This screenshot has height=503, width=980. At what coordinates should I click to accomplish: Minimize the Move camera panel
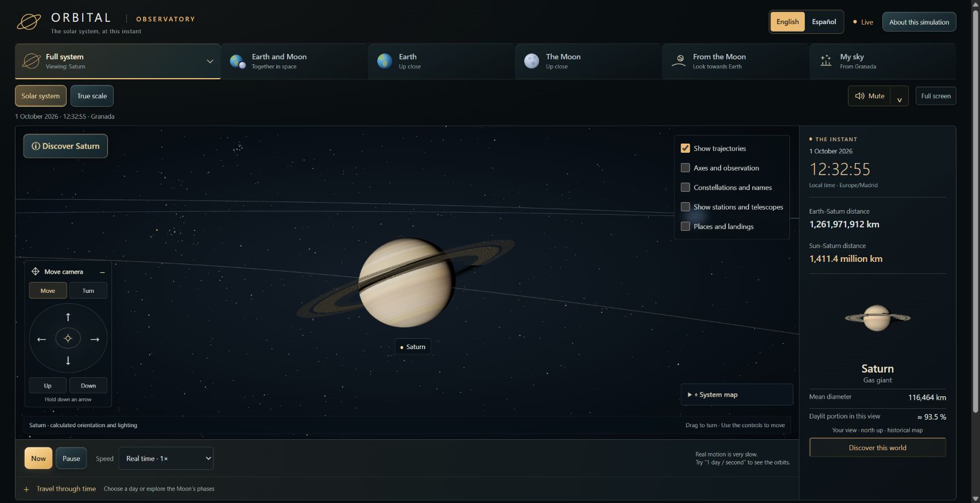coord(102,272)
